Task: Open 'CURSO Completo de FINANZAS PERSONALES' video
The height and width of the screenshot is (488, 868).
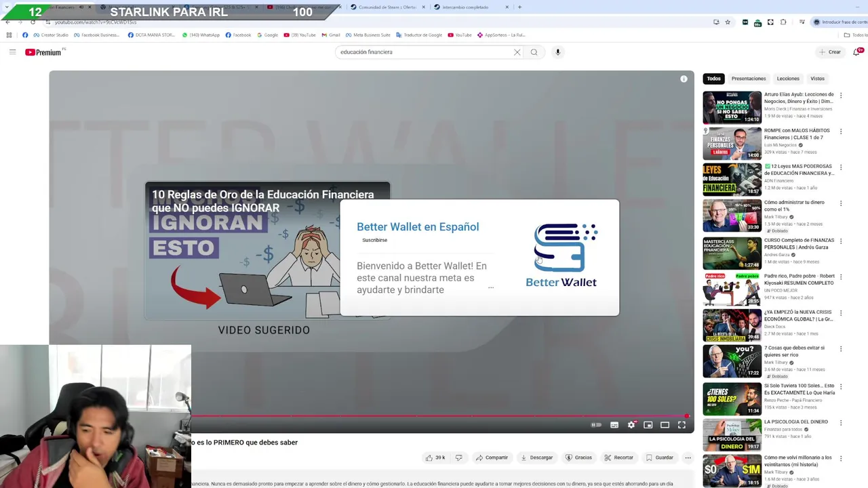Action: point(799,243)
